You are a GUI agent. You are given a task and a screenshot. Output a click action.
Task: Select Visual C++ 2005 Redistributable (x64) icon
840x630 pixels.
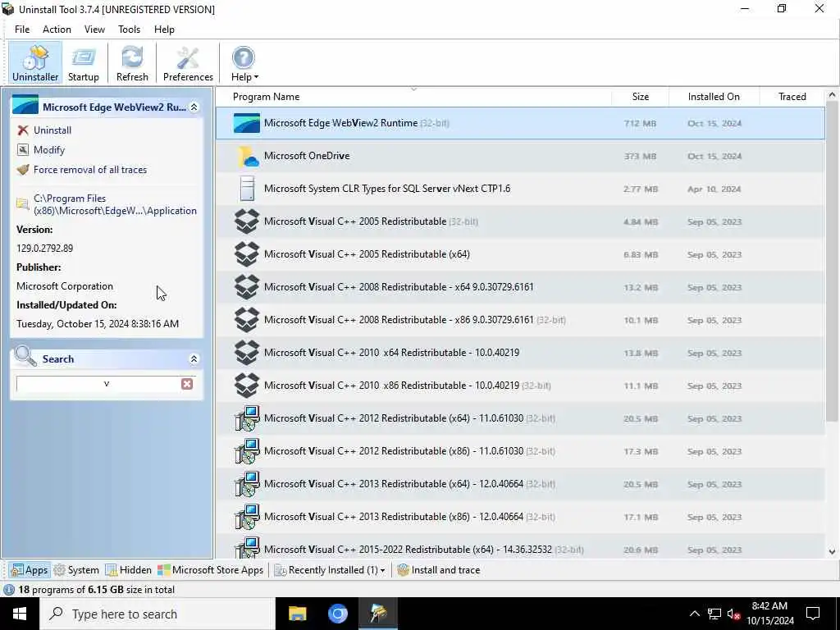coord(247,254)
